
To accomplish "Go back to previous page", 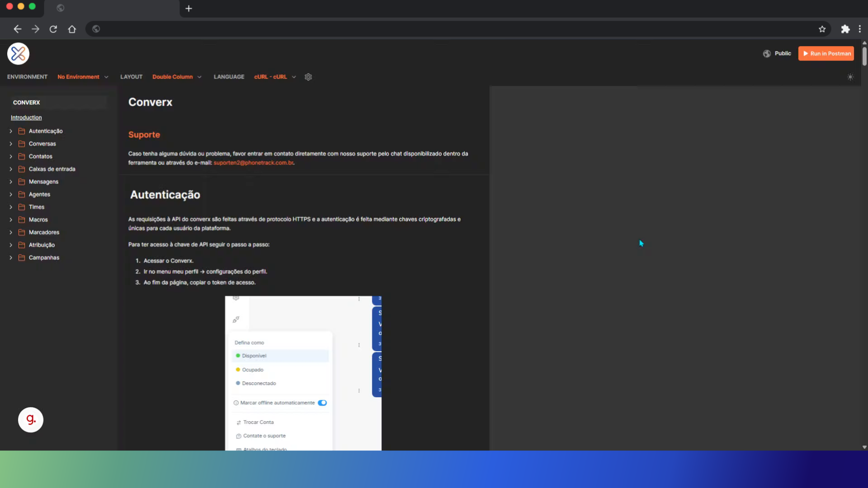I will 17,29.
